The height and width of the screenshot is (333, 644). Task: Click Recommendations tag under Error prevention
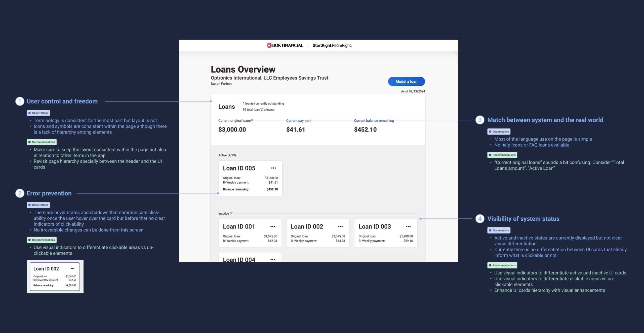coord(42,240)
